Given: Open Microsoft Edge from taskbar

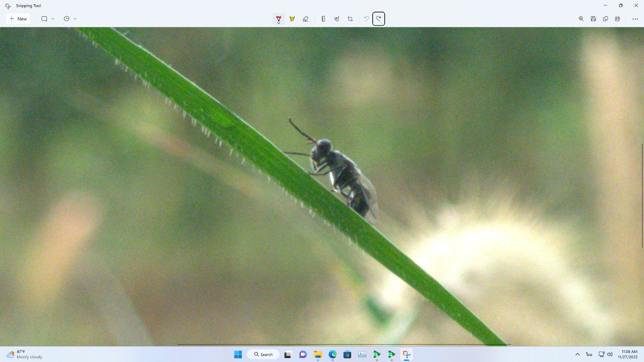Looking at the screenshot, I should (333, 354).
